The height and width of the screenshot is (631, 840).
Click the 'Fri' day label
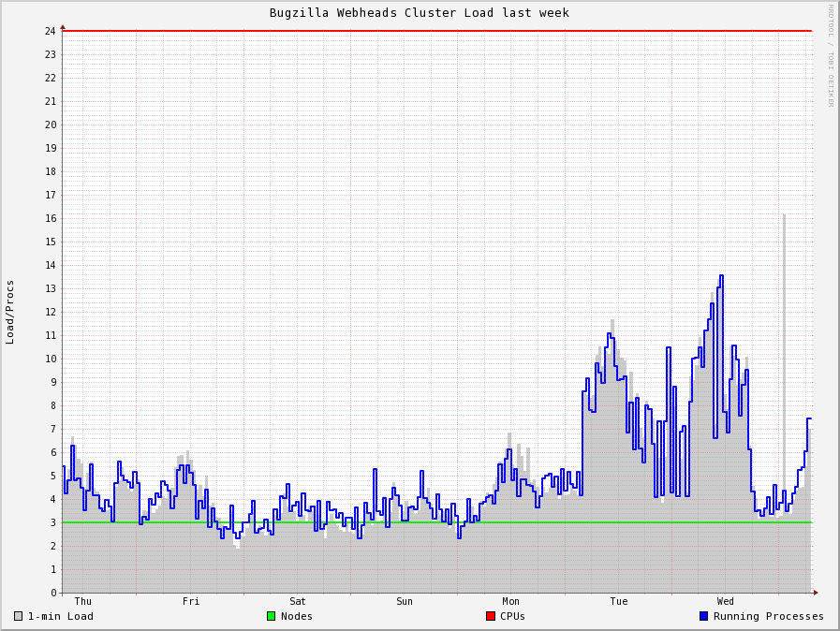tap(191, 601)
